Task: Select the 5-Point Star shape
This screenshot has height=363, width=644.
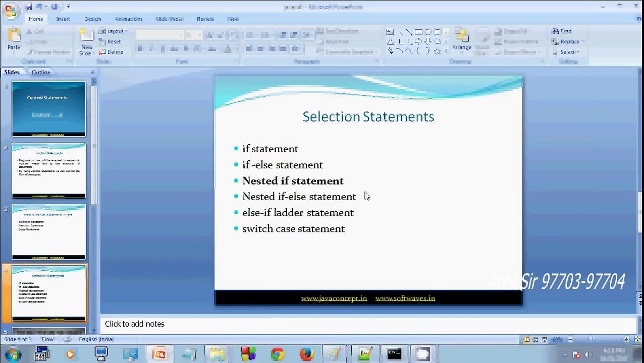Action: click(438, 51)
